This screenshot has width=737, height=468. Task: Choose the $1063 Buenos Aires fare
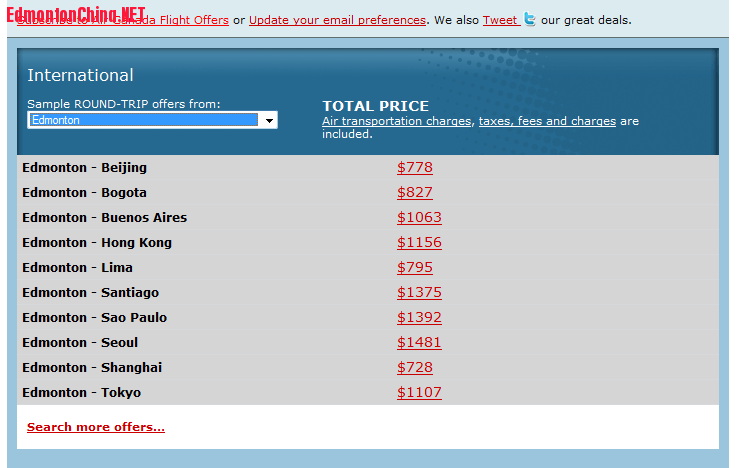pyautogui.click(x=419, y=217)
